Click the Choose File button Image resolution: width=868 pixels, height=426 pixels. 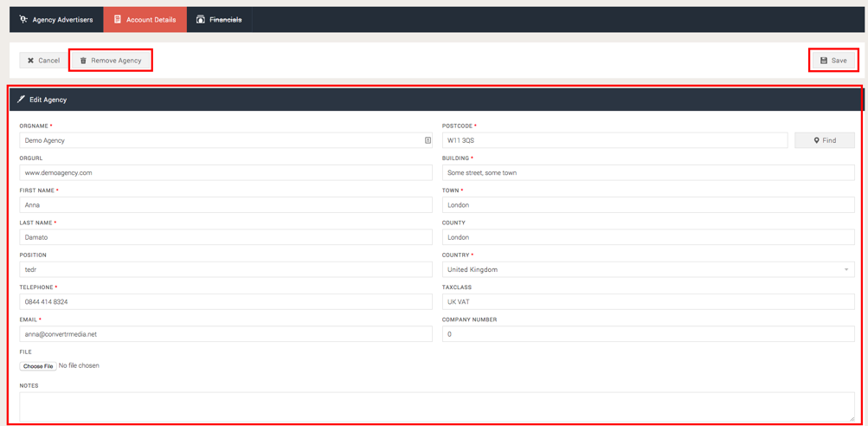point(38,366)
